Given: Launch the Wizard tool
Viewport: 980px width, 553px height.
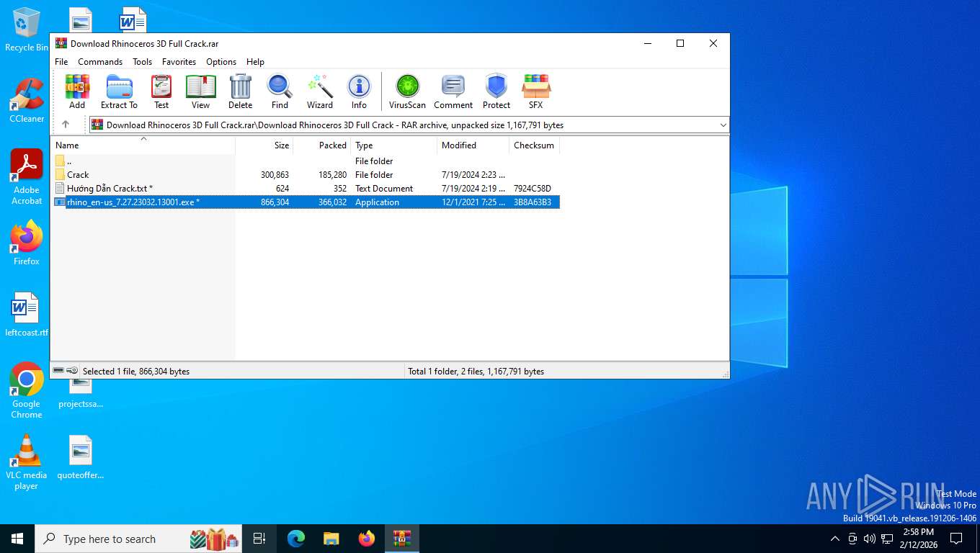Looking at the screenshot, I should (320, 91).
